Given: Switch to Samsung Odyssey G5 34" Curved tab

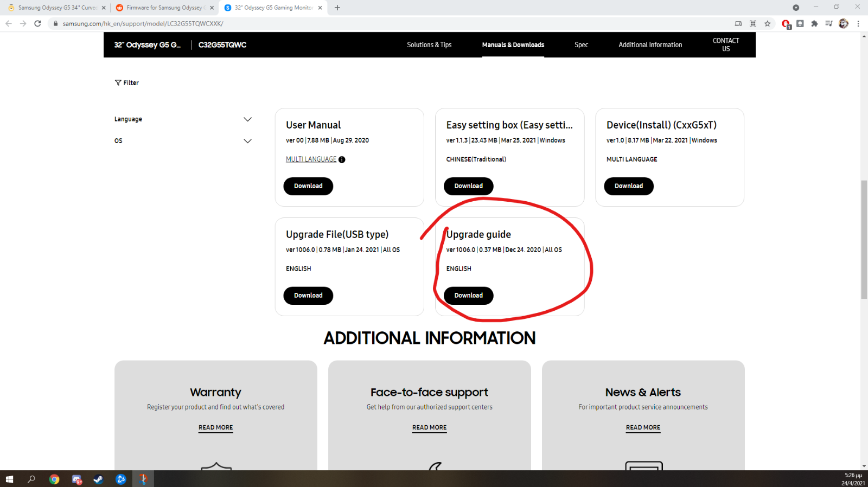Looking at the screenshot, I should 56,8.
